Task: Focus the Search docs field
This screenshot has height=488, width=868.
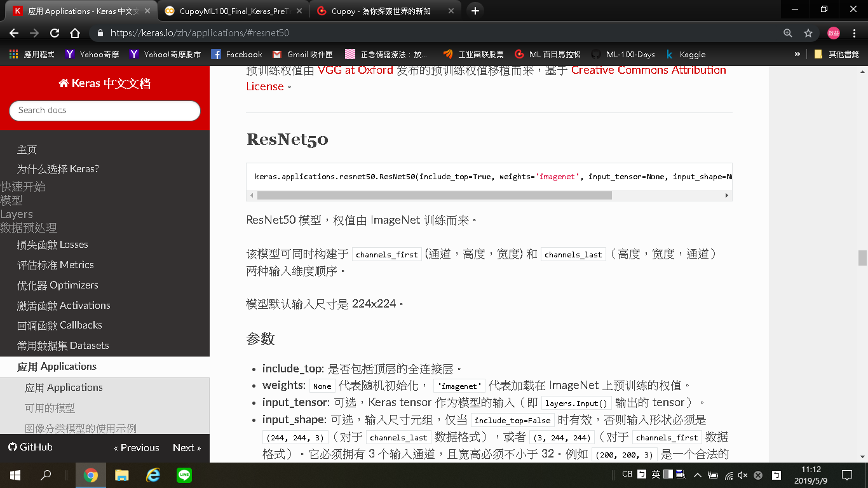Action: pyautogui.click(x=105, y=111)
